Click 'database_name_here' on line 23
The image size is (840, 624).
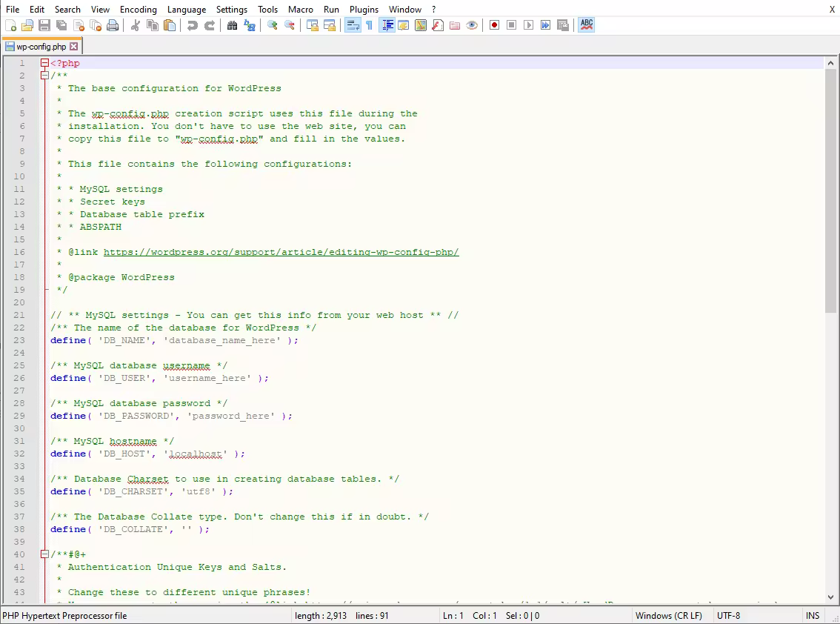222,340
